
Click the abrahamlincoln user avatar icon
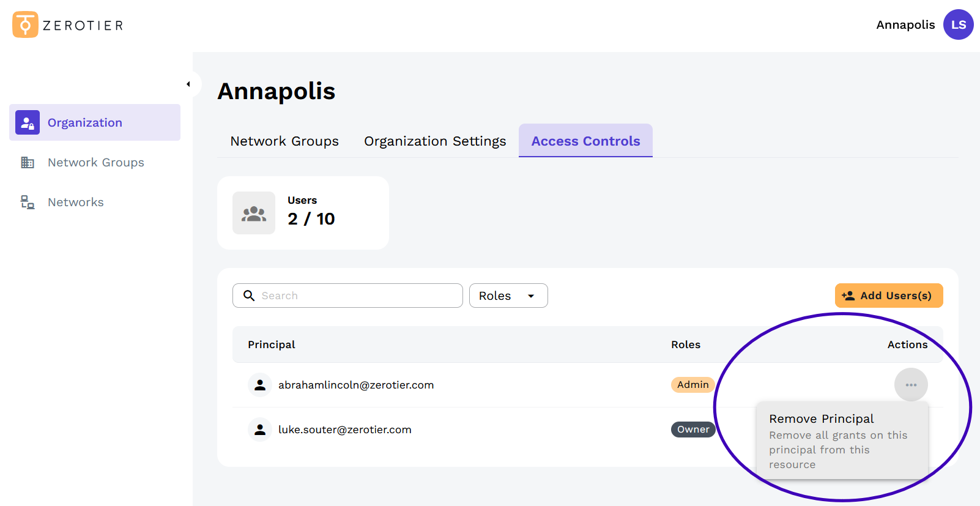[260, 385]
